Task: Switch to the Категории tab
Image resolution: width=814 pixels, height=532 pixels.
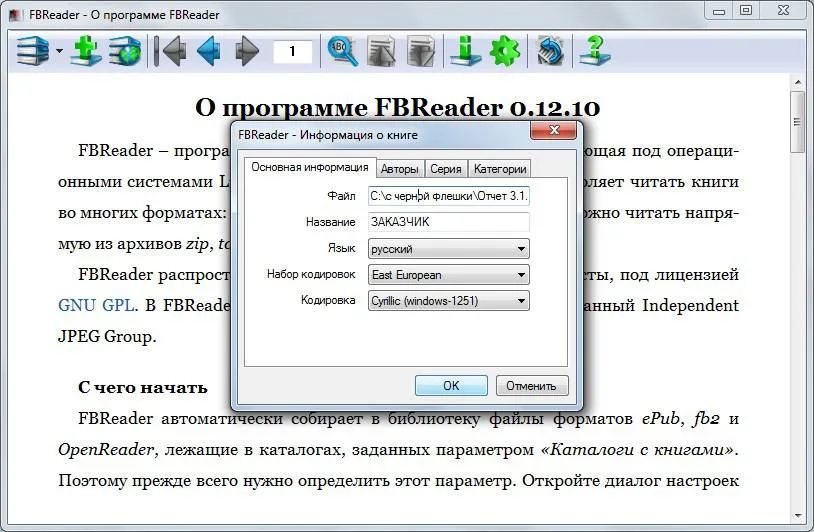Action: [x=500, y=169]
